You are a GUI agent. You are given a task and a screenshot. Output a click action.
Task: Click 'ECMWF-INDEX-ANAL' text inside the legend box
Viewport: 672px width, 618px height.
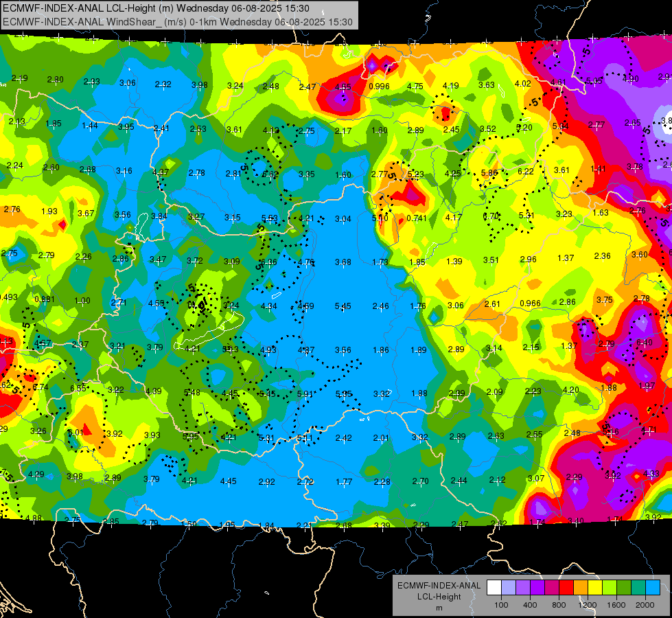pos(439,586)
